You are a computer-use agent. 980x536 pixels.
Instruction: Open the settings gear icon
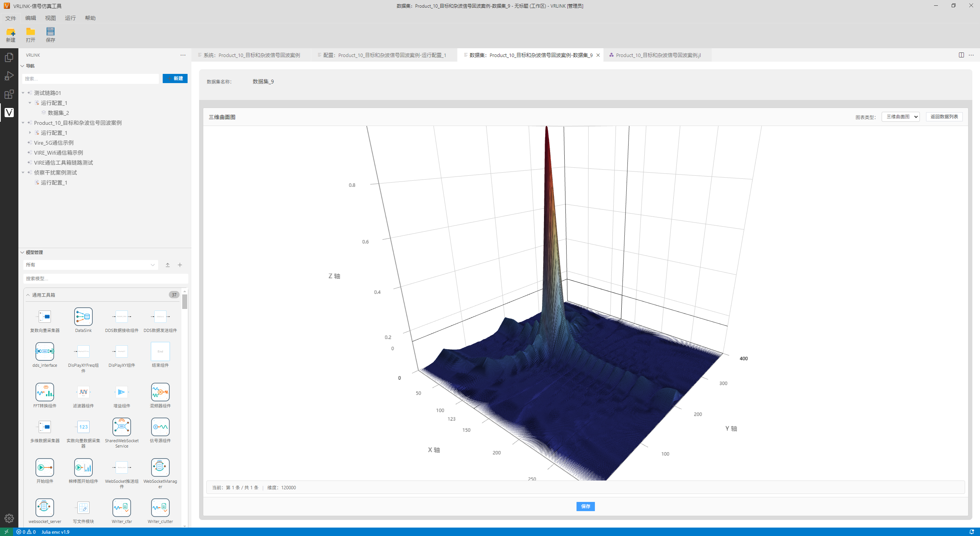point(9,518)
